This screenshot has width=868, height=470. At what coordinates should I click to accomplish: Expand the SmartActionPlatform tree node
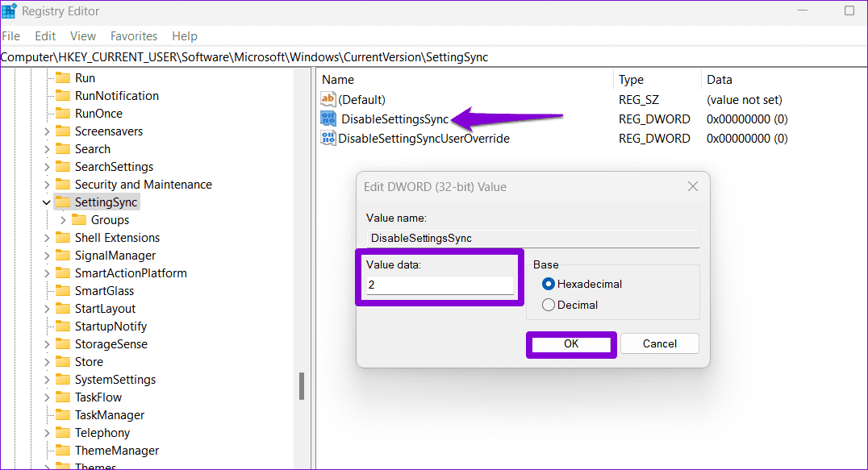coord(47,273)
